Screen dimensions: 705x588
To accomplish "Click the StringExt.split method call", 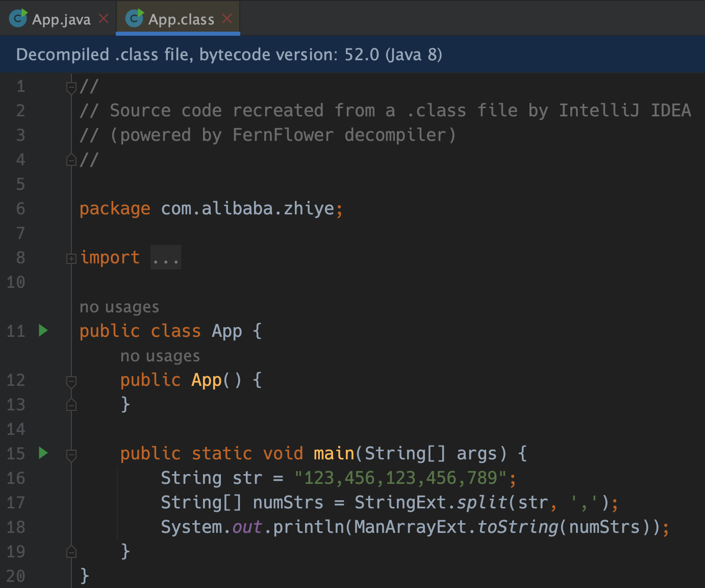I will [x=482, y=503].
